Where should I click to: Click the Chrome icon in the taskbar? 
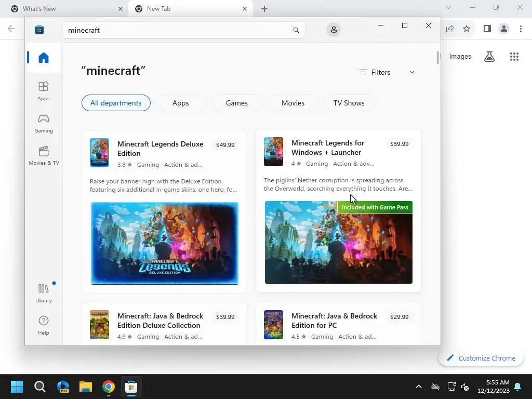[109, 387]
